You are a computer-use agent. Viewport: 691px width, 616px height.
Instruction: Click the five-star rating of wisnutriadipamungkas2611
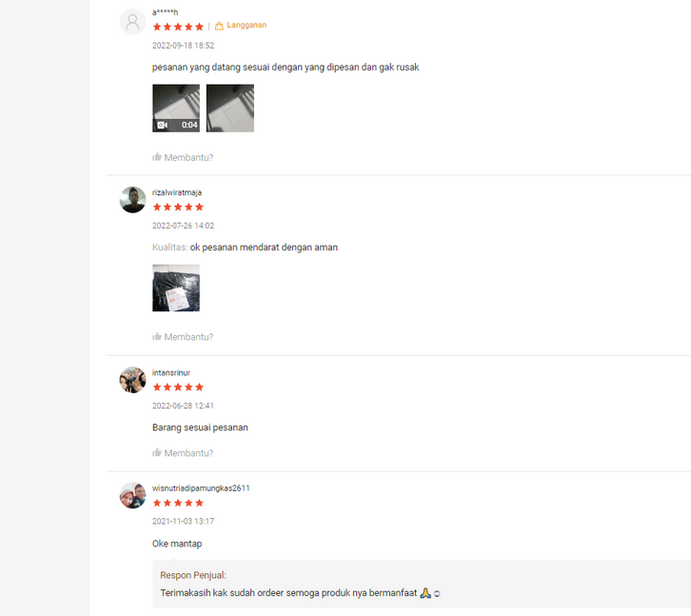pyautogui.click(x=178, y=503)
